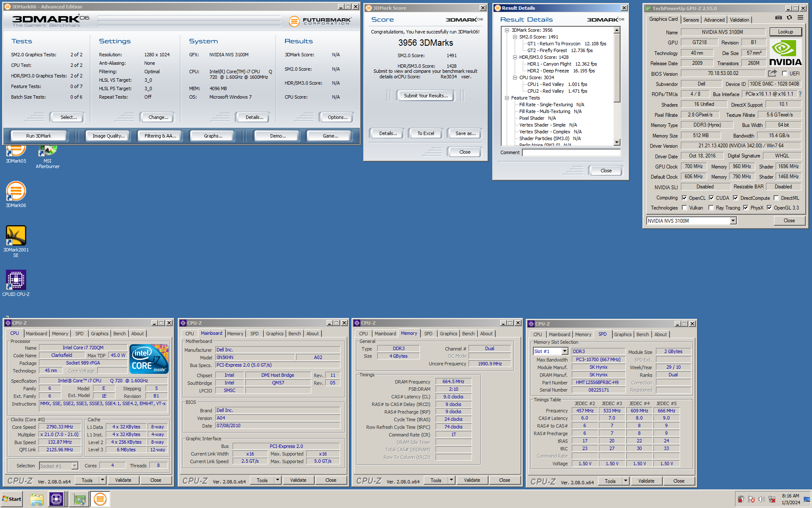Image resolution: width=812 pixels, height=508 pixels.
Task: Collapse the HDR/SM3.0 Score tree node
Action: [515, 57]
